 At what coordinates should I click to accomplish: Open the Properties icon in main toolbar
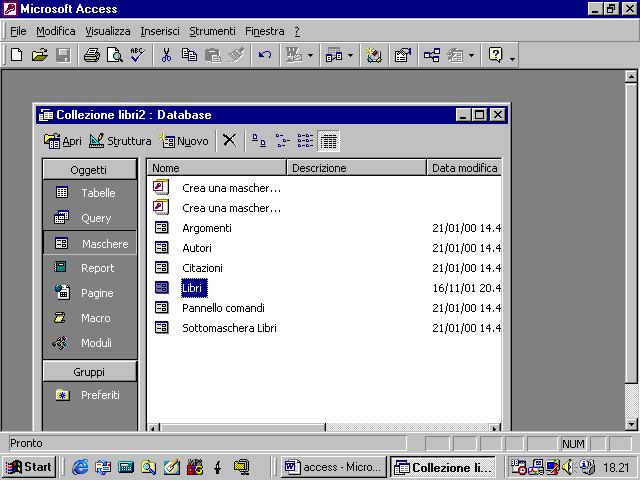(402, 55)
